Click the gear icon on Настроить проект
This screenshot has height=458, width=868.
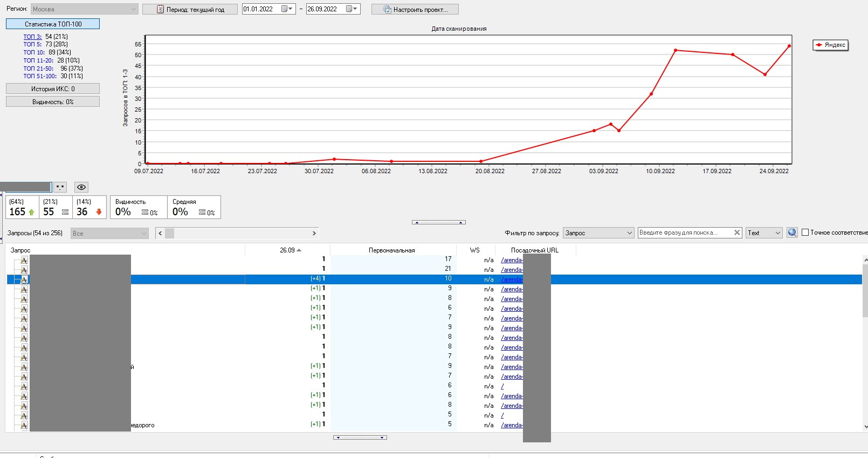pyautogui.click(x=387, y=9)
